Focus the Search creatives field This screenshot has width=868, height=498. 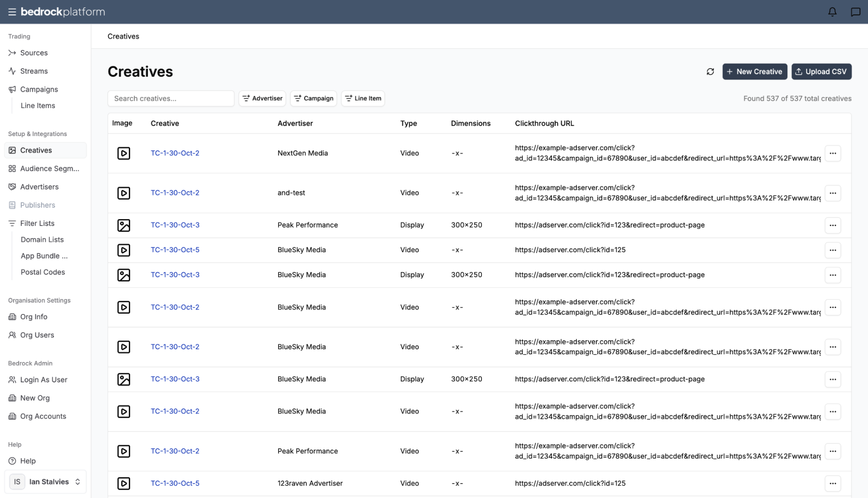[171, 98]
